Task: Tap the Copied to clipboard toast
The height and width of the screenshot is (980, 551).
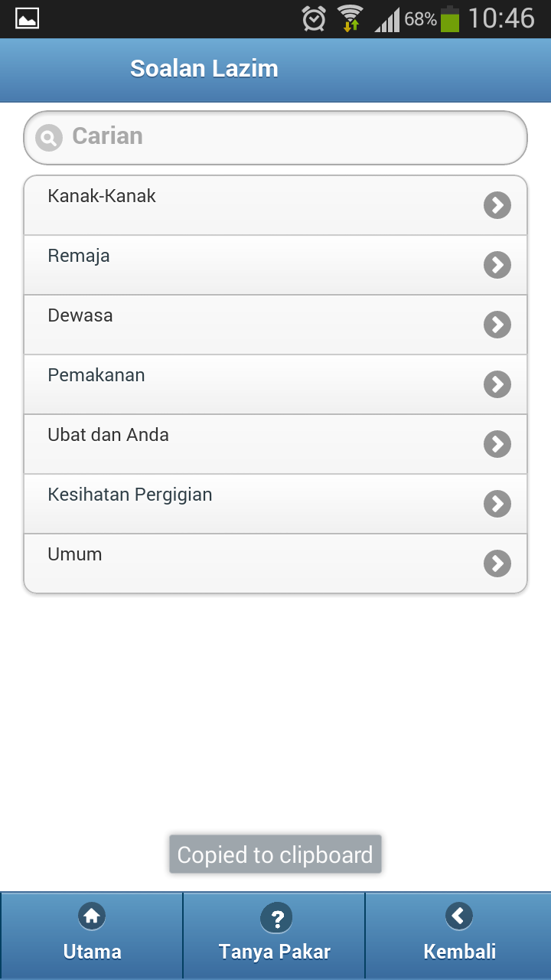Action: coord(275,854)
